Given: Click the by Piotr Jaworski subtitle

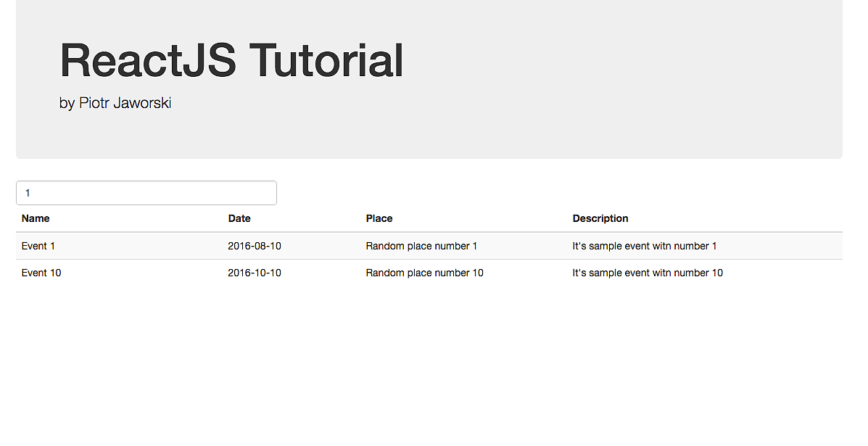Looking at the screenshot, I should [115, 103].
